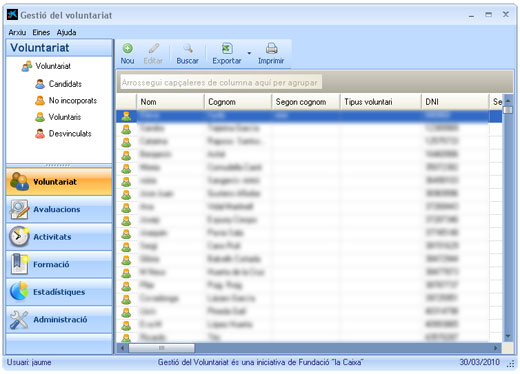Image resolution: width=520 pixels, height=374 pixels.
Task: Switch to Activitats navigation section
Action: click(x=59, y=237)
